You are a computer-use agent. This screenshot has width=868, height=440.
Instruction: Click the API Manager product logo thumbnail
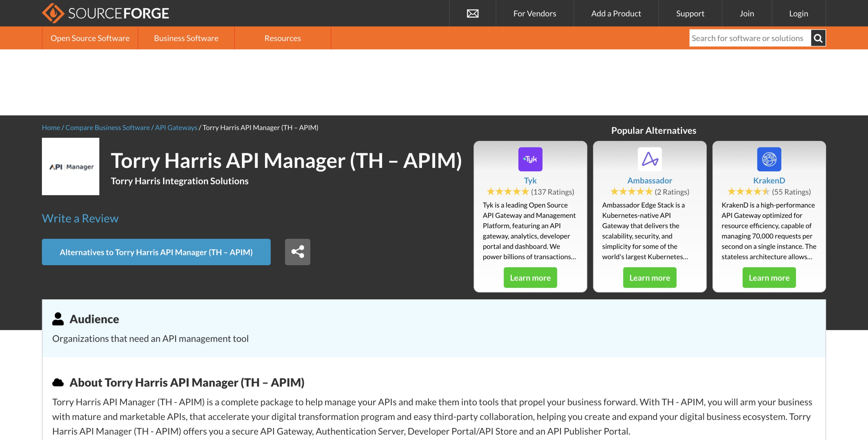pos(71,166)
